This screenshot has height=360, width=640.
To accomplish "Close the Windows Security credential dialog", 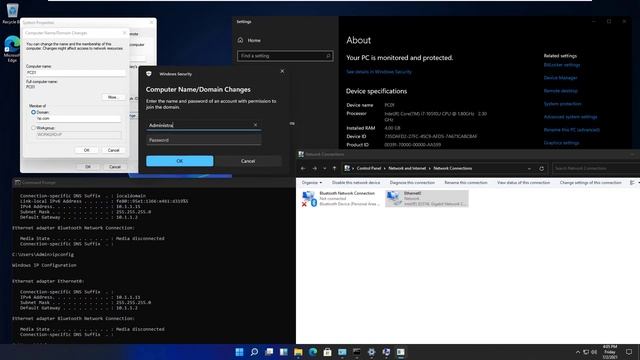I will point(282,71).
